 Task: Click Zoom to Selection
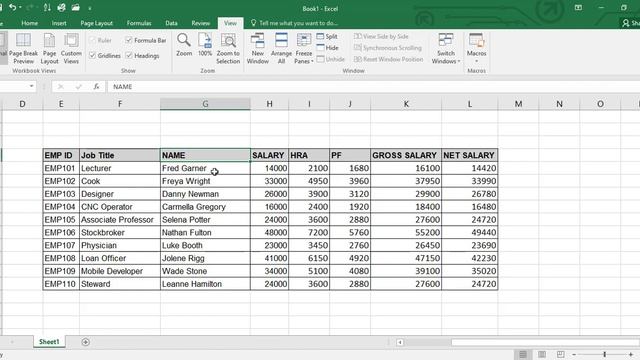(228, 49)
